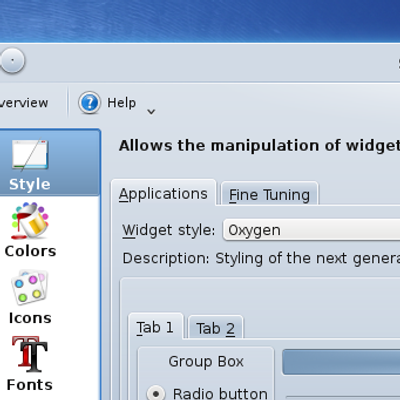The image size is (400, 400).
Task: Click the blue progress bar in preview
Action: point(341,362)
